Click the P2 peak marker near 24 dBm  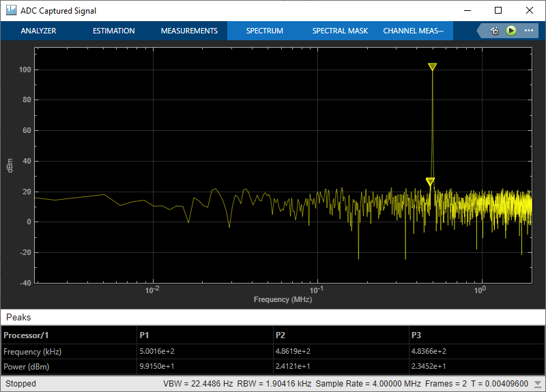[430, 181]
